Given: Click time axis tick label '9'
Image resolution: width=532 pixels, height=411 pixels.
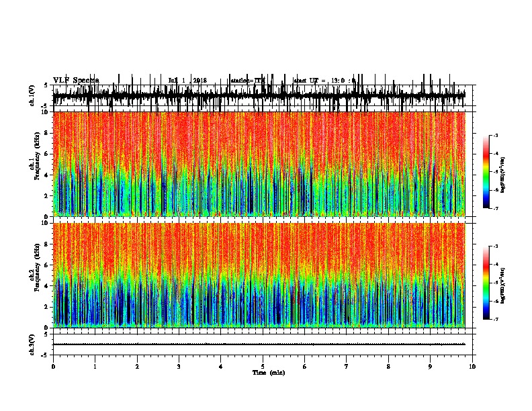Looking at the screenshot, I should (430, 367).
